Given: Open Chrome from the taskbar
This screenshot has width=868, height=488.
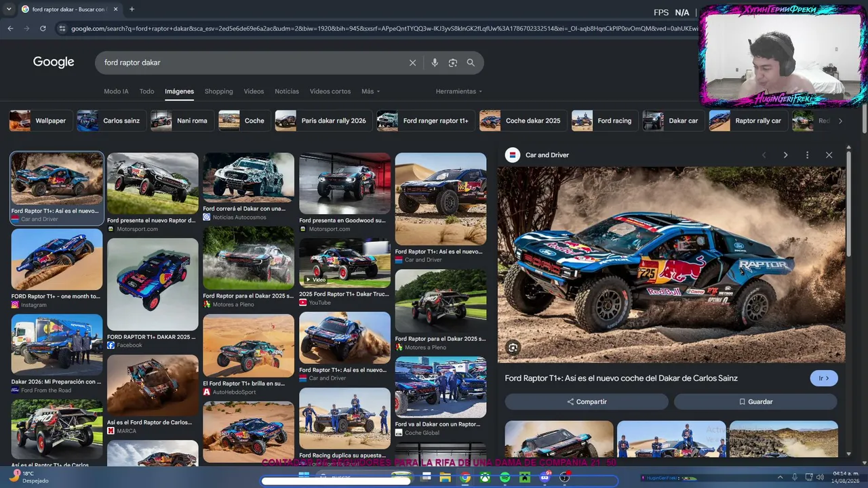Looking at the screenshot, I should pyautogui.click(x=465, y=478).
